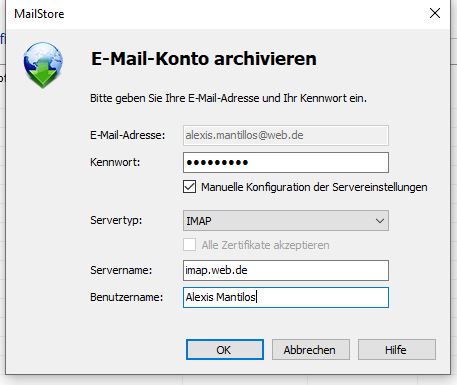Click the OK button

click(225, 350)
